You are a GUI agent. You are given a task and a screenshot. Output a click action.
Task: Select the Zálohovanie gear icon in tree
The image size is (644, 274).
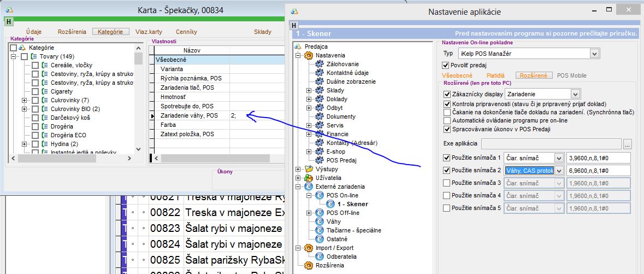coord(320,64)
